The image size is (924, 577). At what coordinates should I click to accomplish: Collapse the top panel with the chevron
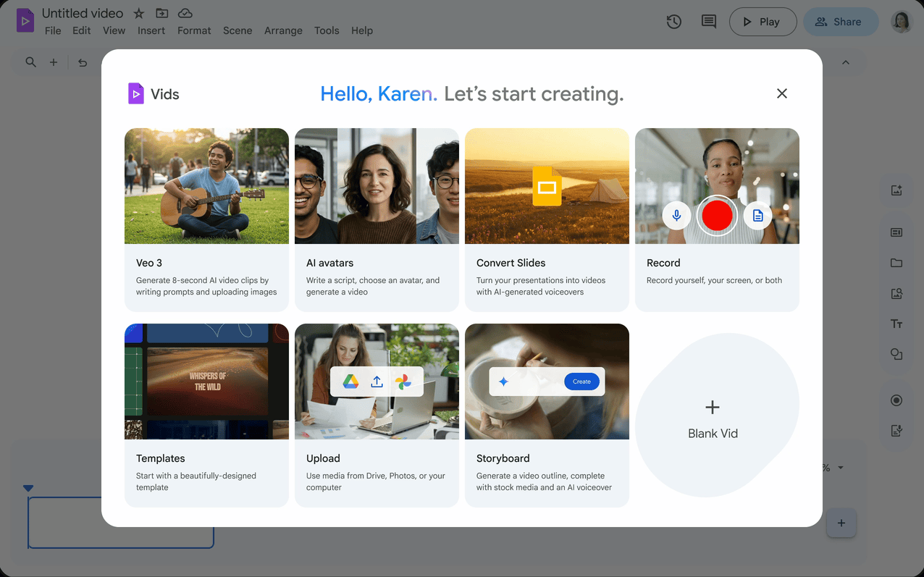[846, 62]
